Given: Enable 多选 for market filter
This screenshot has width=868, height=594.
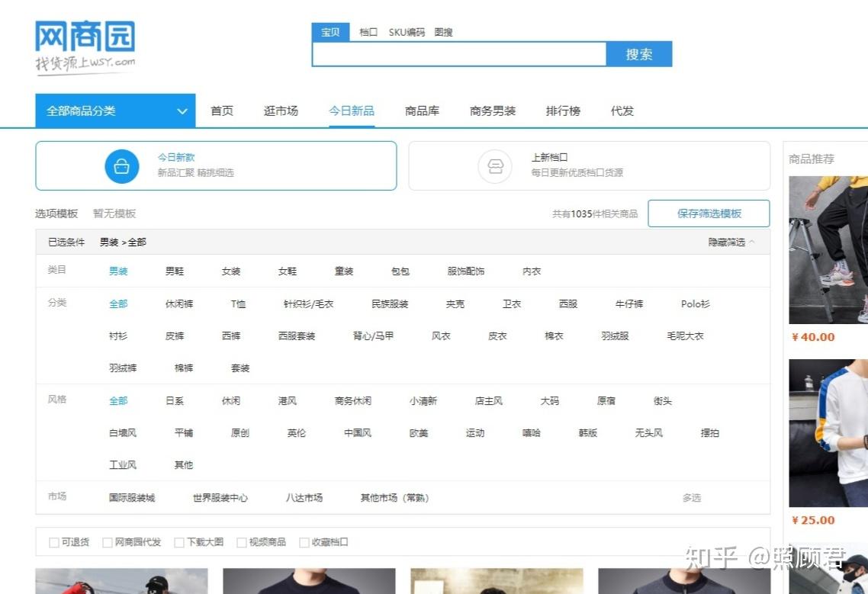Looking at the screenshot, I should pos(691,498).
